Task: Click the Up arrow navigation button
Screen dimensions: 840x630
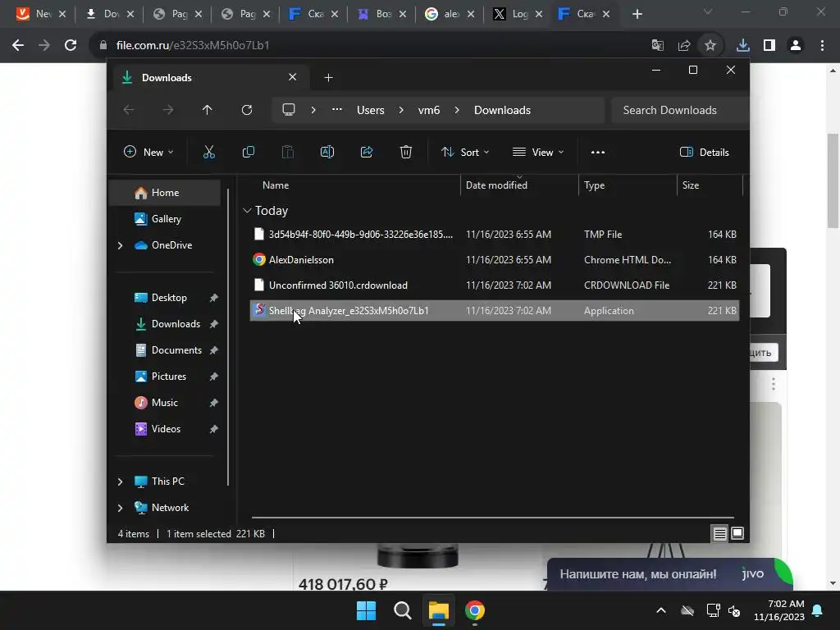Action: tap(207, 110)
